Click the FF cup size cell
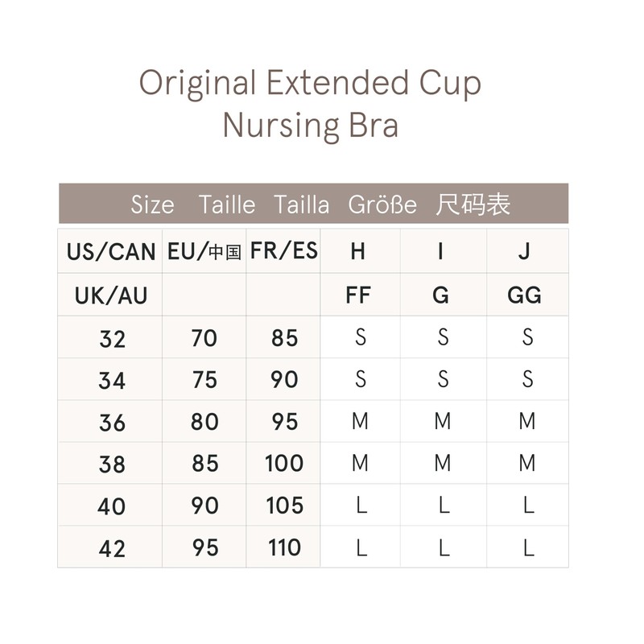Viewport: 644px width, 644px height. (358, 295)
